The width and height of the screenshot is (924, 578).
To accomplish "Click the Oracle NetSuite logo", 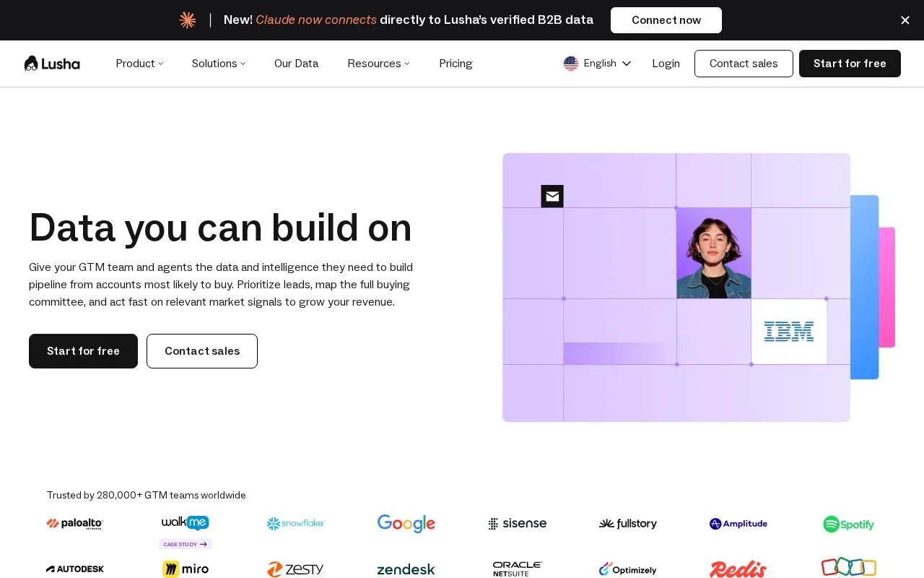I will pos(518,569).
